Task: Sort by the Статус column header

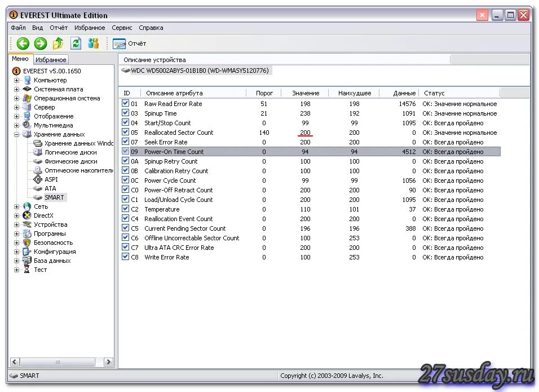Action: coord(460,93)
